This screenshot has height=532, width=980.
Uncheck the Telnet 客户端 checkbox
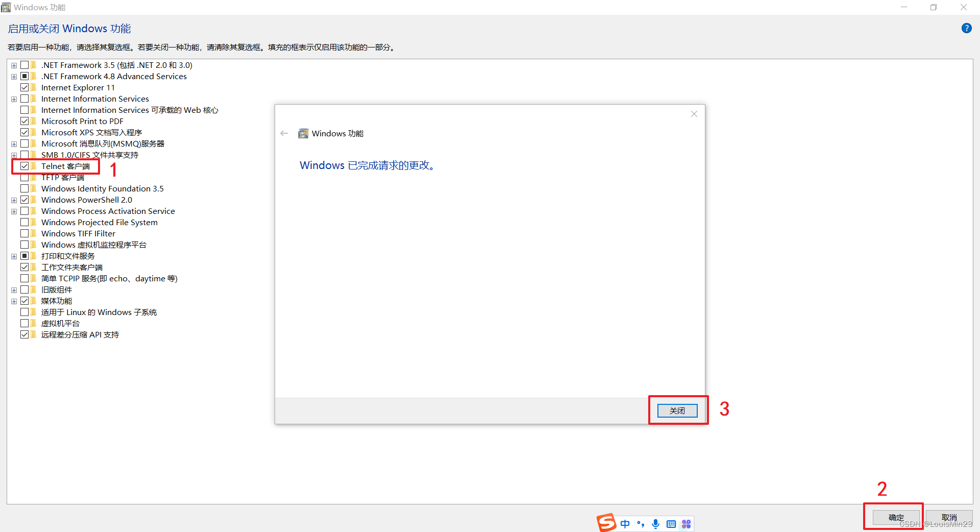coord(24,166)
